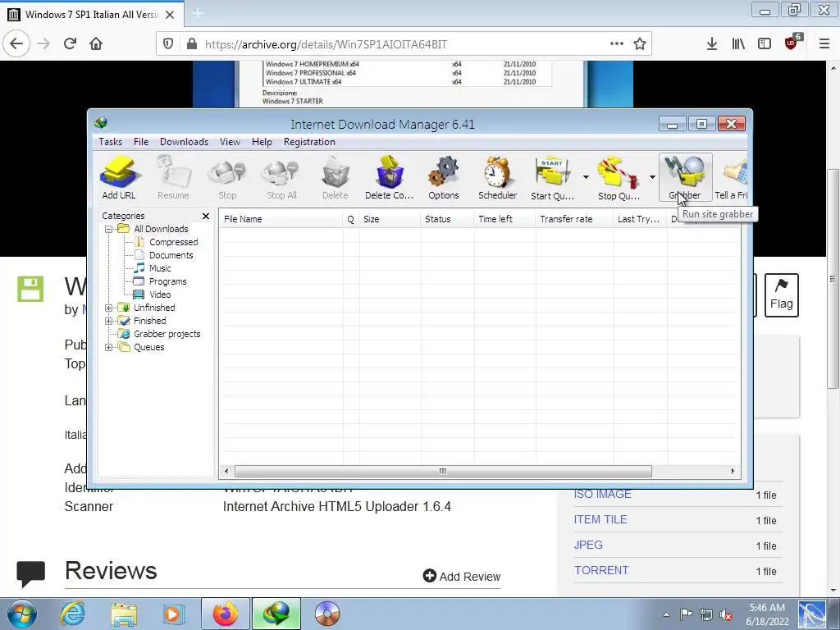Open Windows Start menu orb
Image resolution: width=840 pixels, height=630 pixels.
point(22,614)
